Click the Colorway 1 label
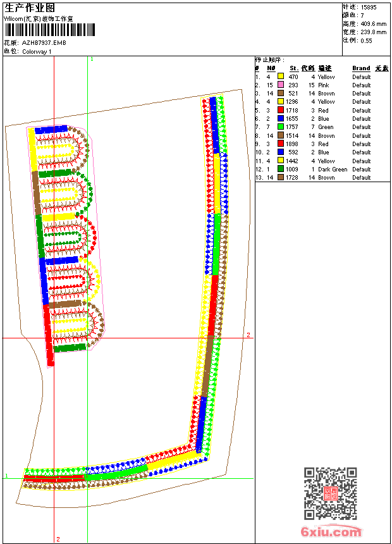 coord(37,52)
